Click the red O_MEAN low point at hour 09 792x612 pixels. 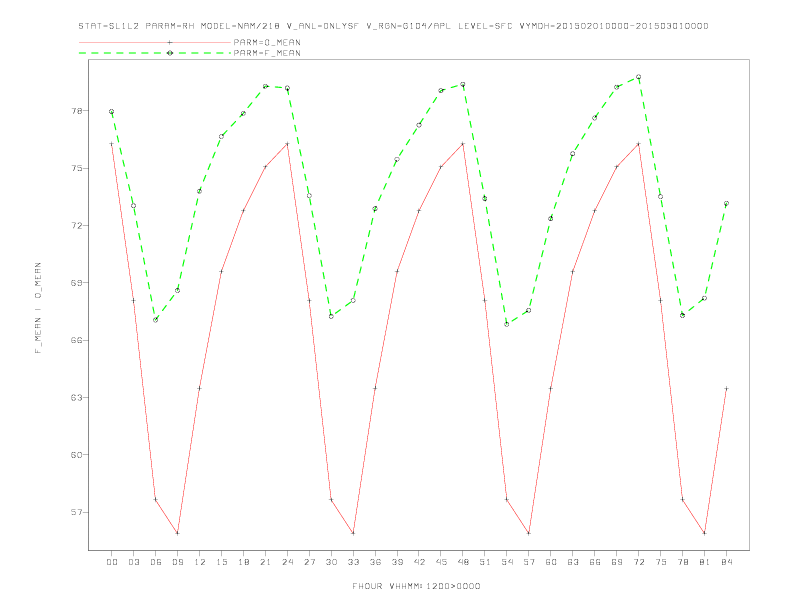tap(177, 533)
